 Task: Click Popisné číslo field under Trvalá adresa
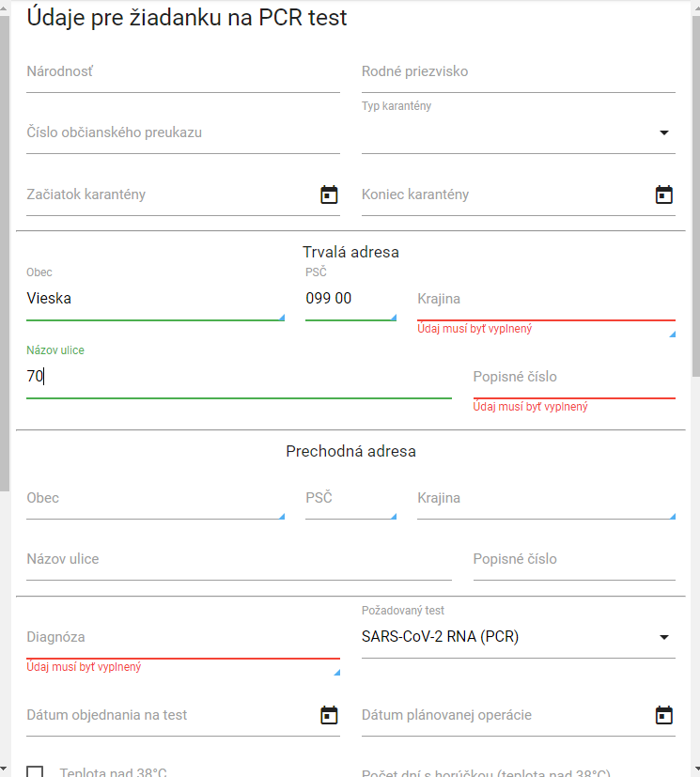tap(573, 378)
